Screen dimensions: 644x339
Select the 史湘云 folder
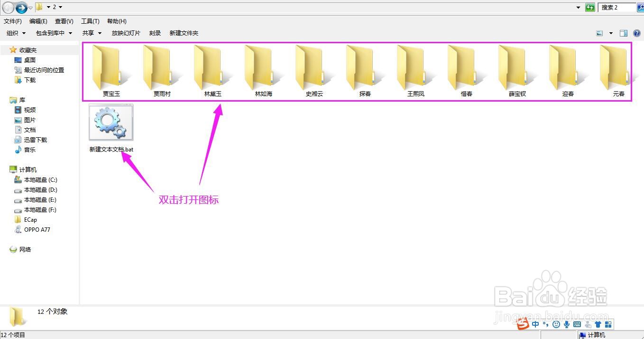(314, 71)
